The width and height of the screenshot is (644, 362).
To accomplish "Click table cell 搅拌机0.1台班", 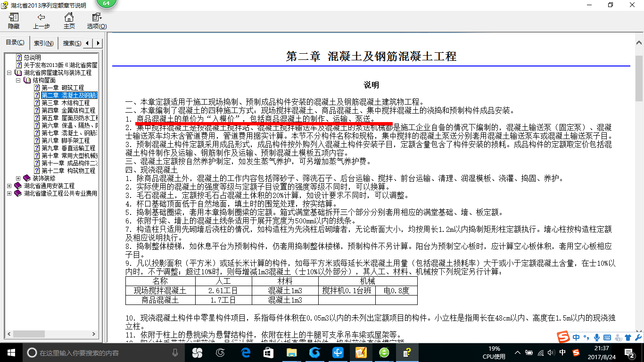I will 347,290.
